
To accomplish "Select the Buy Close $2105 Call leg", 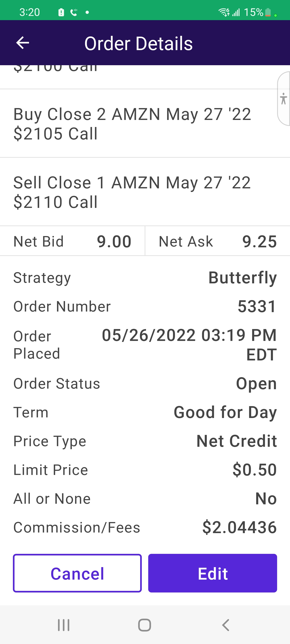I will click(132, 124).
